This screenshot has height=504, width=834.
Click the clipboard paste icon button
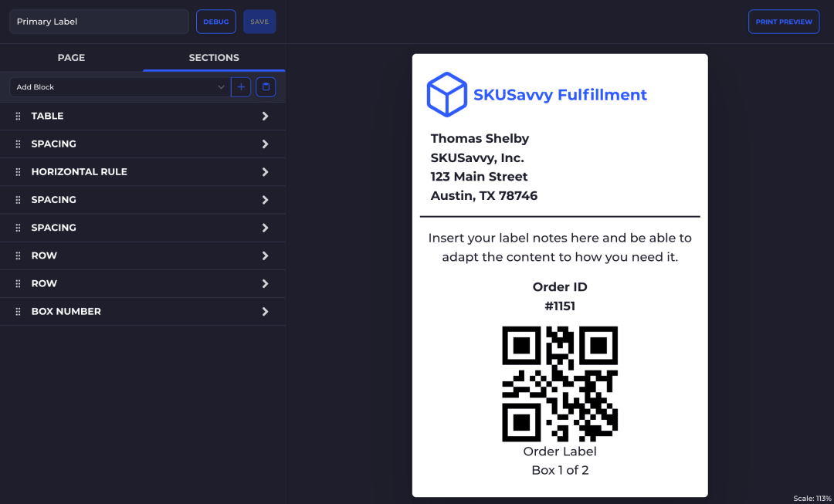pos(266,87)
